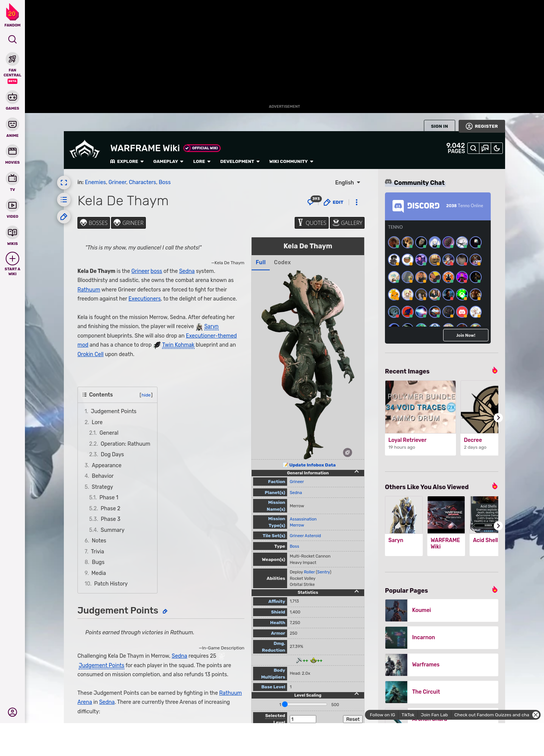
Task: Open the user profile icon in sidebar
Action: [12, 712]
